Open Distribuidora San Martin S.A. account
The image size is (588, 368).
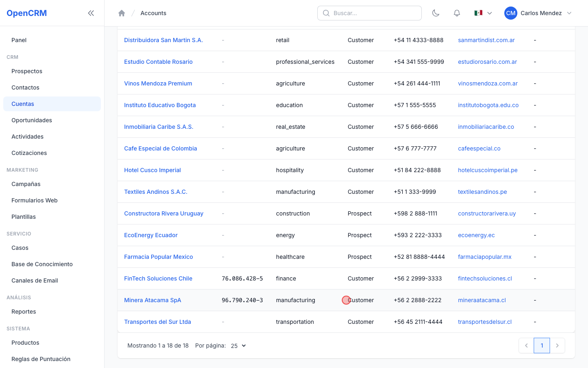point(163,40)
